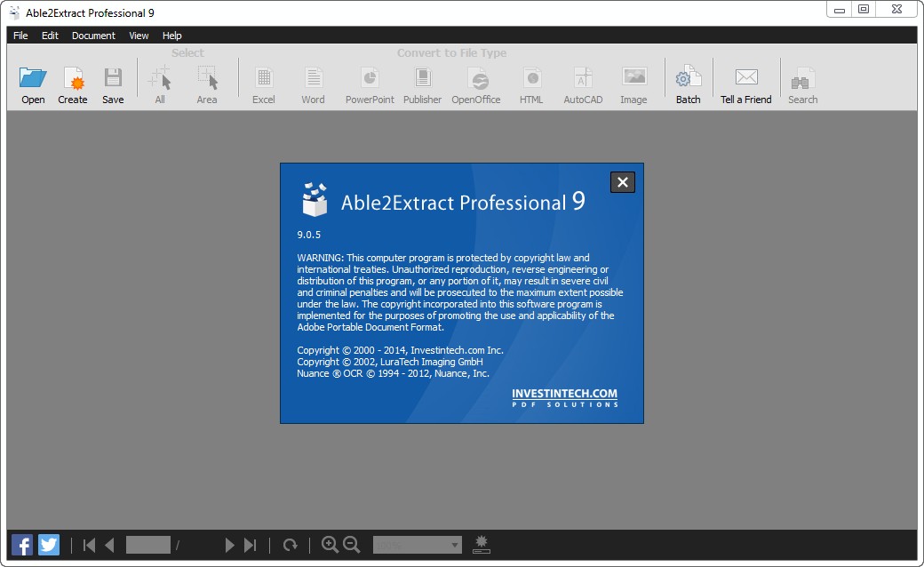Maximize the Able2Extract window
Viewport: 924px width, 567px height.
(x=864, y=10)
